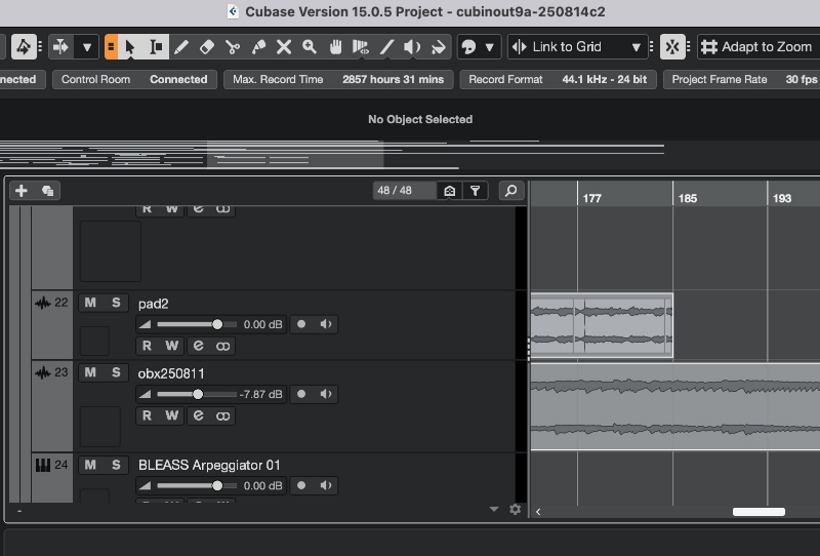Viewport: 820px width, 556px height.
Task: Click bar 177 in the ruler
Action: tap(592, 198)
